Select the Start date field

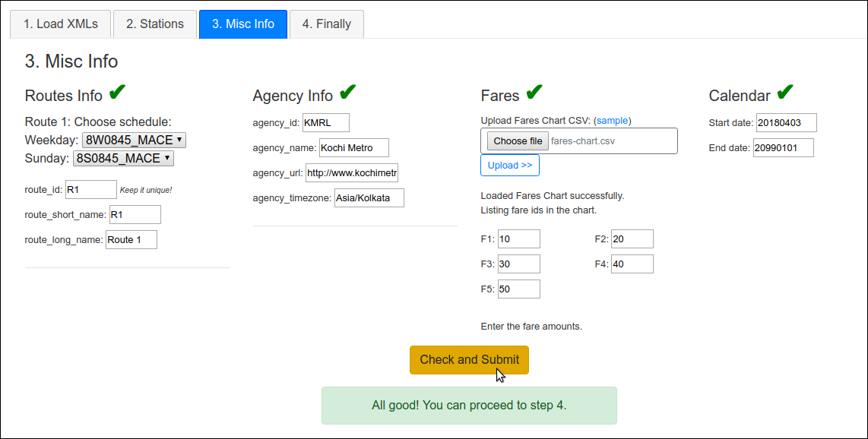point(786,123)
